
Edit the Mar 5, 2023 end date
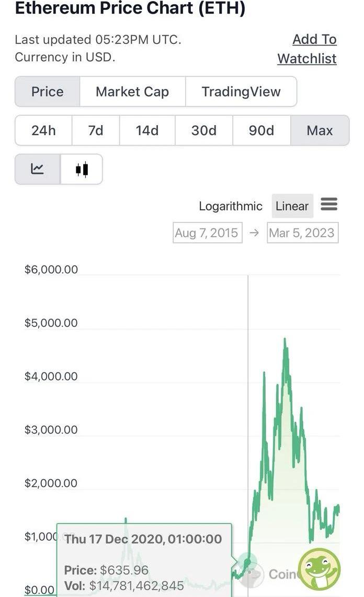302,233
